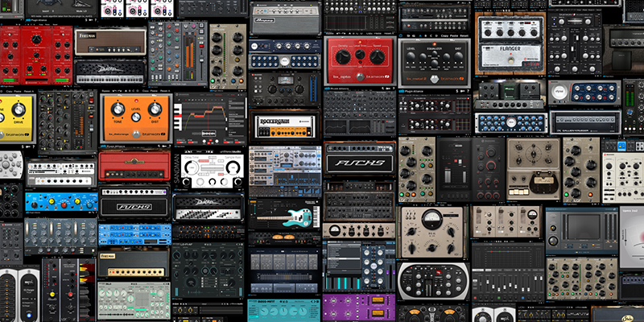Image resolution: width=644 pixels, height=322 pixels.
Task: Toggle the Flanger pedal footswitch
Action: point(510,60)
